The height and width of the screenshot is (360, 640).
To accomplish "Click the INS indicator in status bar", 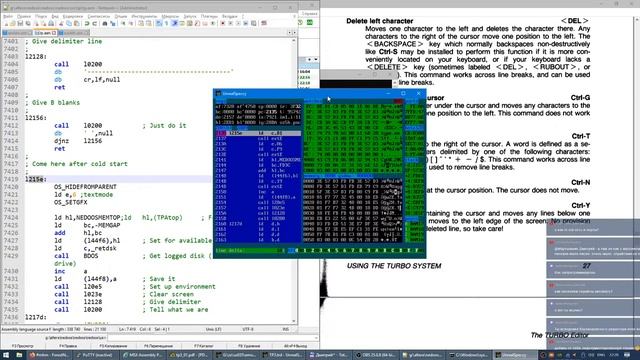I will coord(286,329).
